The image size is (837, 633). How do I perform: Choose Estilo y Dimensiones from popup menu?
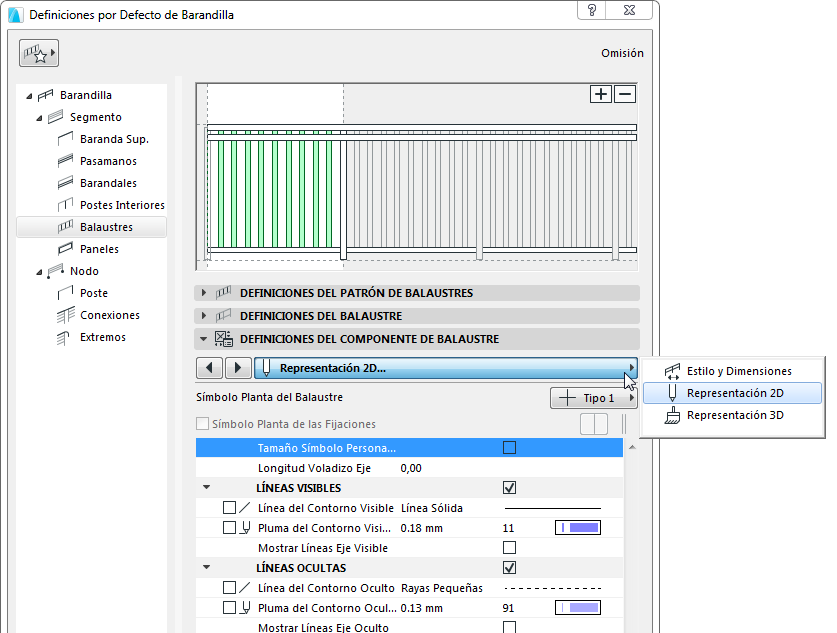(x=732, y=371)
